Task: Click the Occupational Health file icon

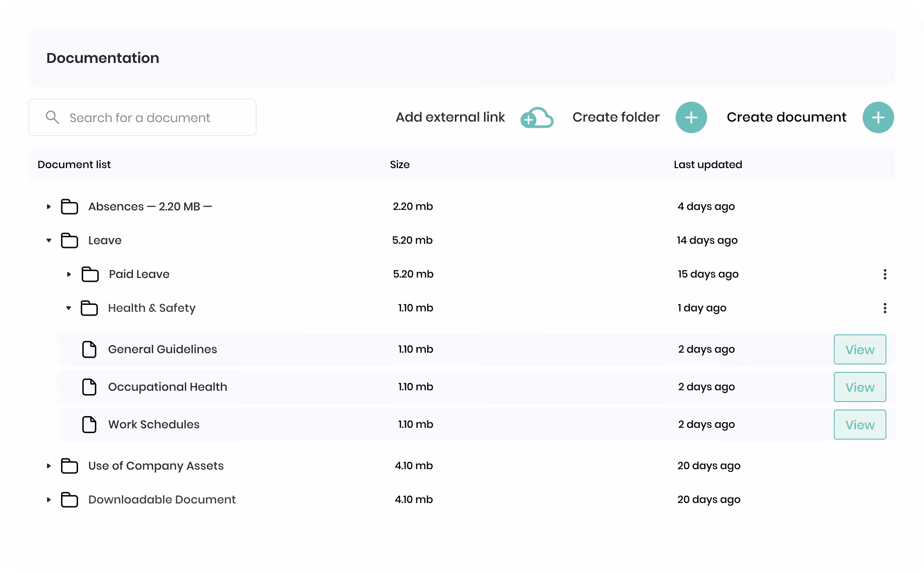Action: click(x=89, y=387)
